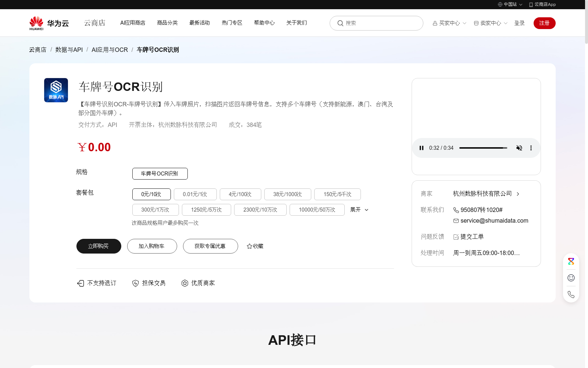Open the 中国站 region dropdown
The width and height of the screenshot is (588, 368).
click(x=510, y=4)
